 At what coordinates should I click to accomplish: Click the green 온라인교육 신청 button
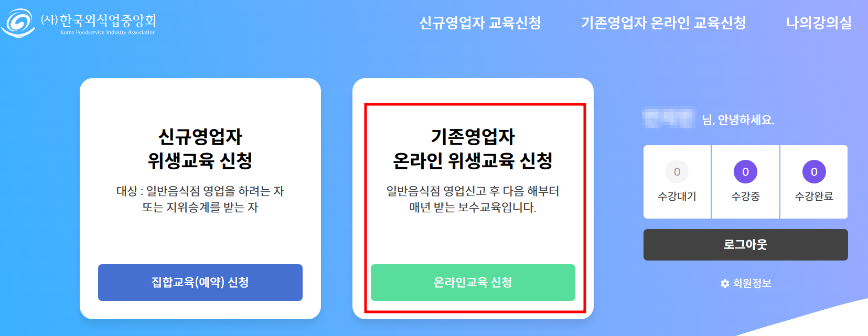pos(473,283)
